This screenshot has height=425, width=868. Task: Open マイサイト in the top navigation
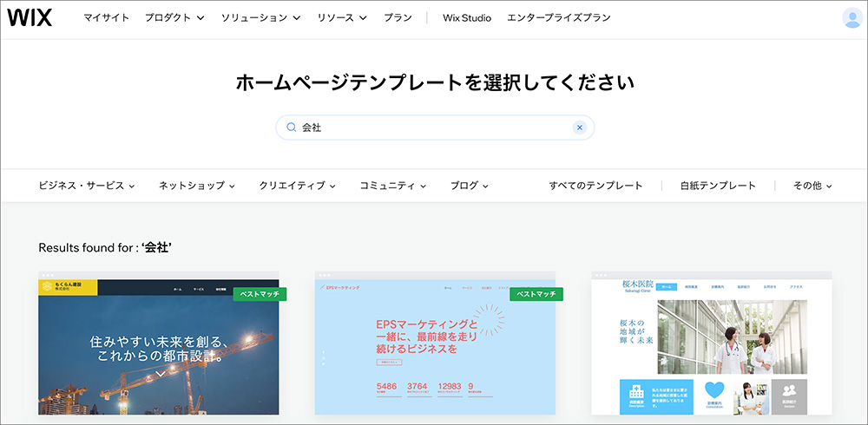106,17
